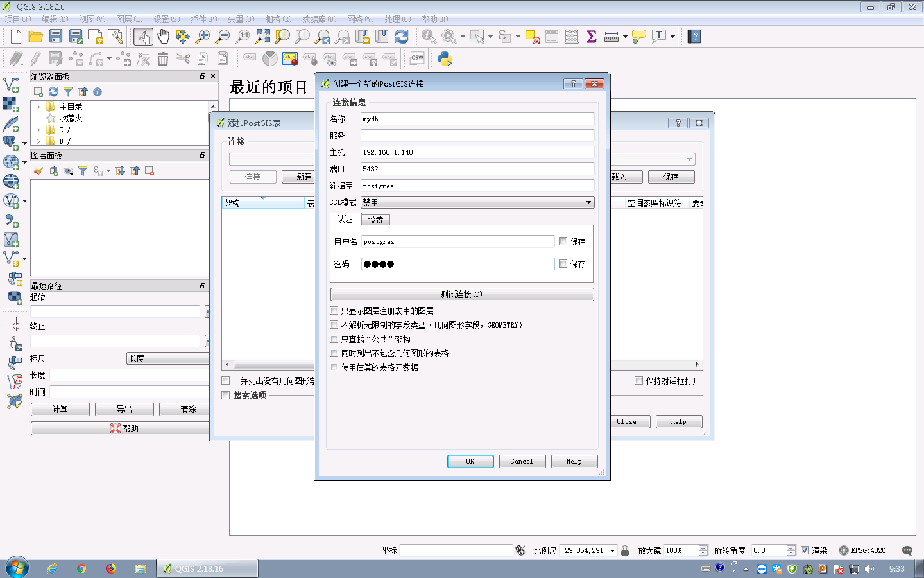
Task: Click the Sigma statistical summary icon
Action: point(592,37)
